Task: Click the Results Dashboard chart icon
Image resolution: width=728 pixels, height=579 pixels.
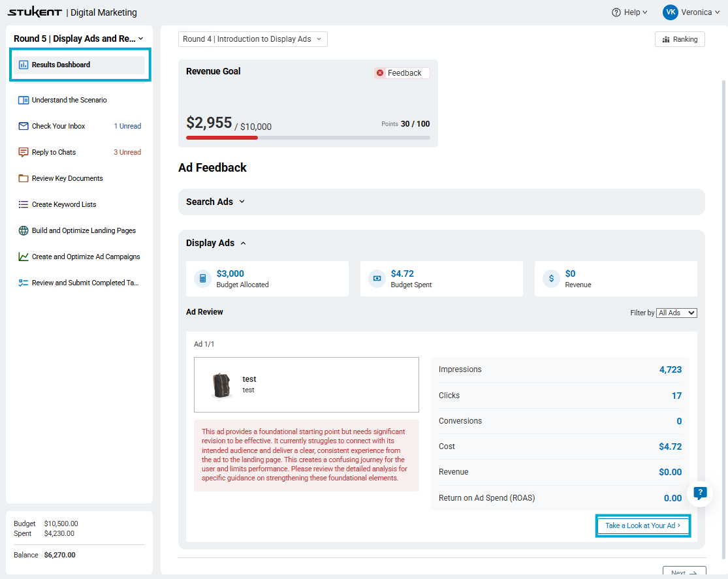Action: tap(24, 65)
